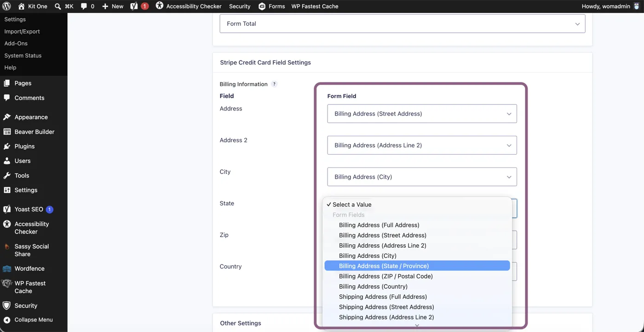
Task: Open Help in the Forms submenu
Action: pos(10,67)
